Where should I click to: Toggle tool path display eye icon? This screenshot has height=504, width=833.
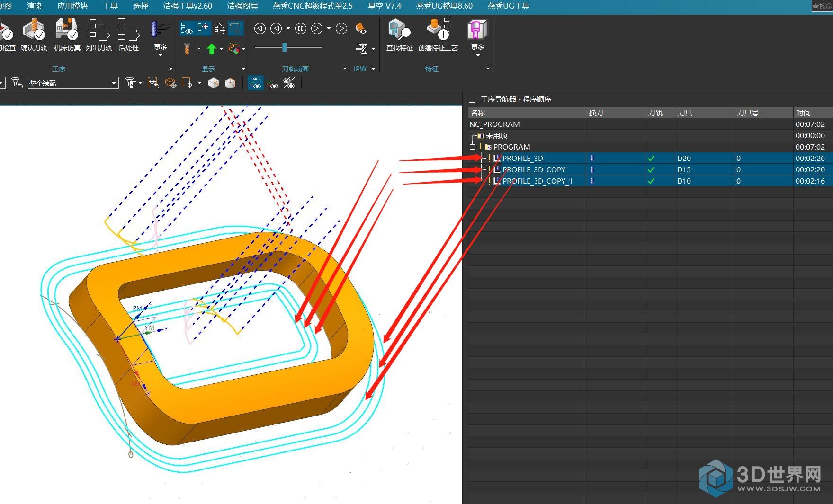click(x=187, y=29)
